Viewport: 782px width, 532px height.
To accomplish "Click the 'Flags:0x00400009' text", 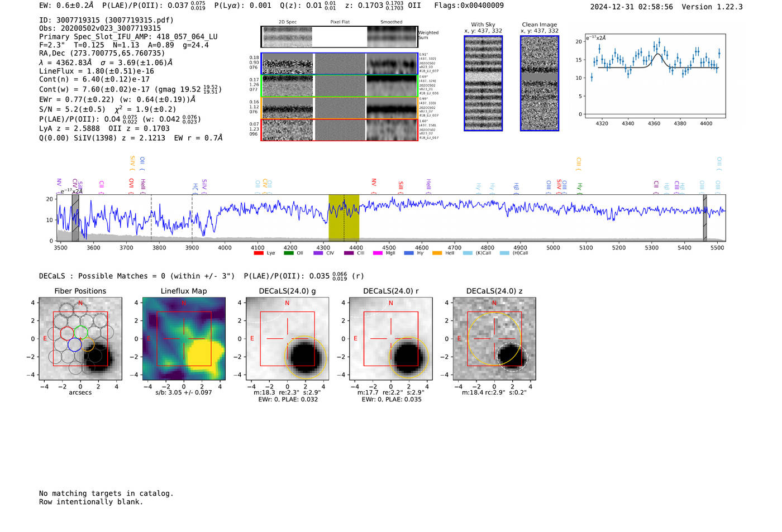I will [x=469, y=6].
